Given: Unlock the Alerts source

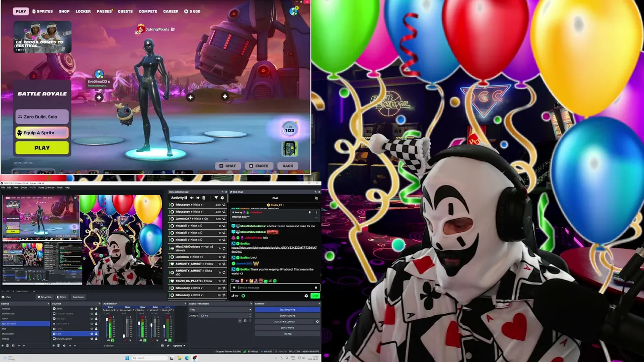Looking at the screenshot, I should 96,309.
